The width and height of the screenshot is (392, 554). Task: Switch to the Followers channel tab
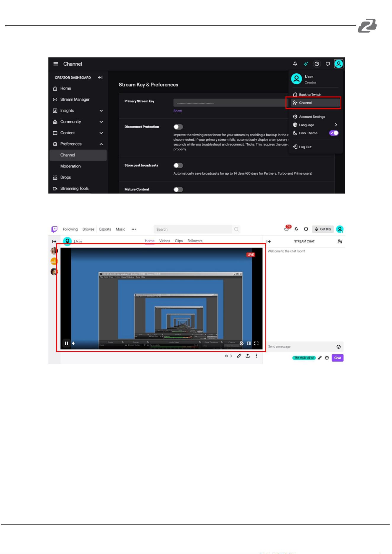195,241
